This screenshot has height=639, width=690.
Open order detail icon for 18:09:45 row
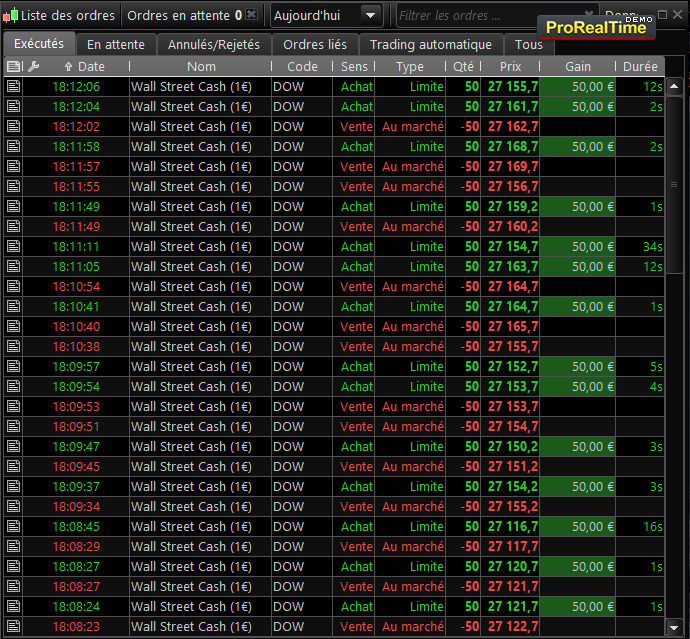pyautogui.click(x=14, y=466)
